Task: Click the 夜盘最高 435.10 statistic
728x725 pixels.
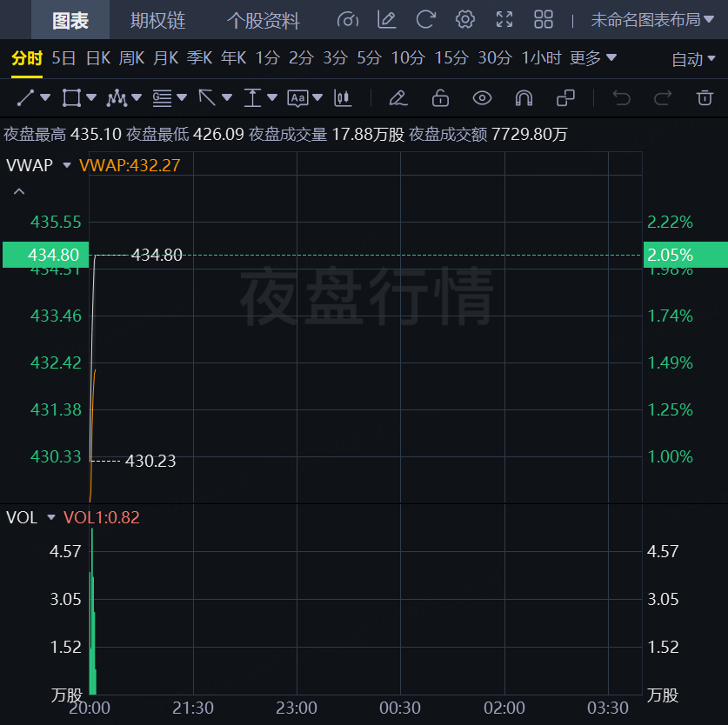Action: 63,134
